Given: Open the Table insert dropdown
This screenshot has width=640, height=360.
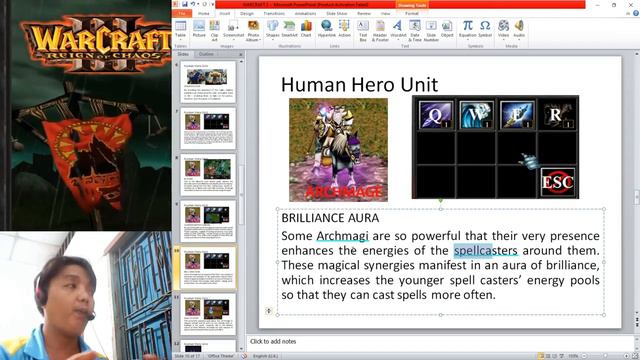Looking at the screenshot, I should click(180, 30).
